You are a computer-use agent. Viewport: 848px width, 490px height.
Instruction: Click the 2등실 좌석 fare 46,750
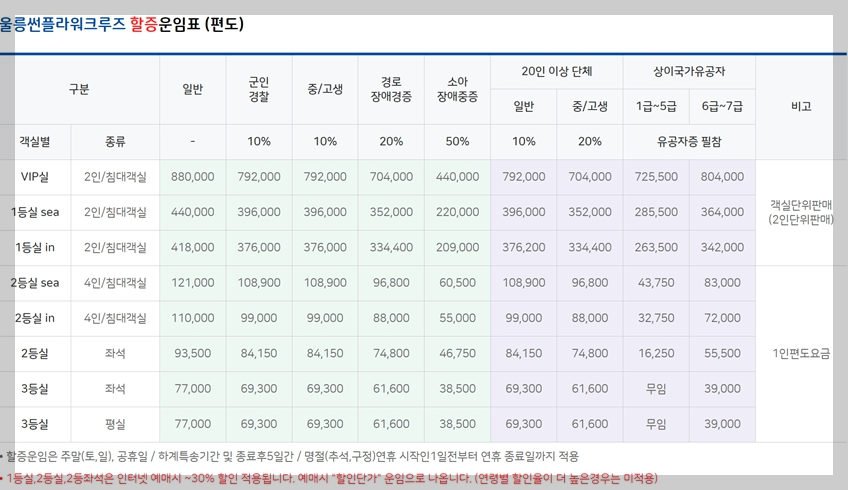click(457, 353)
